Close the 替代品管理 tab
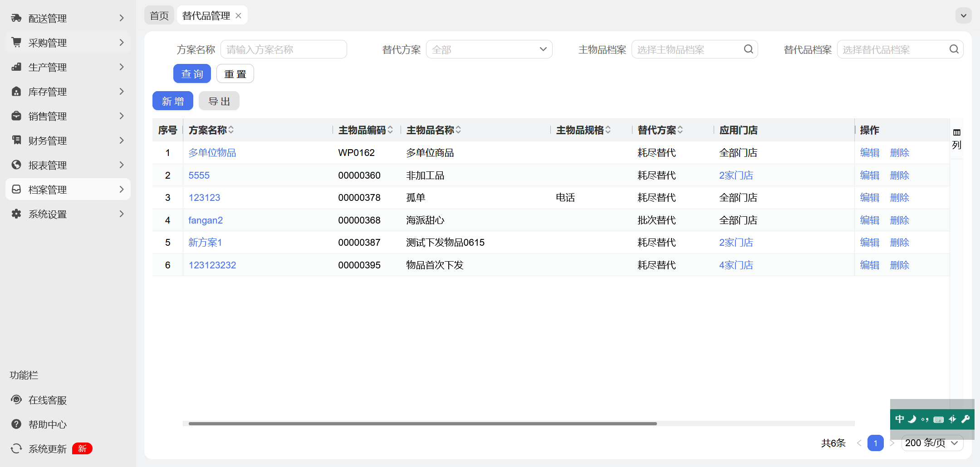Image resolution: width=980 pixels, height=467 pixels. point(238,16)
